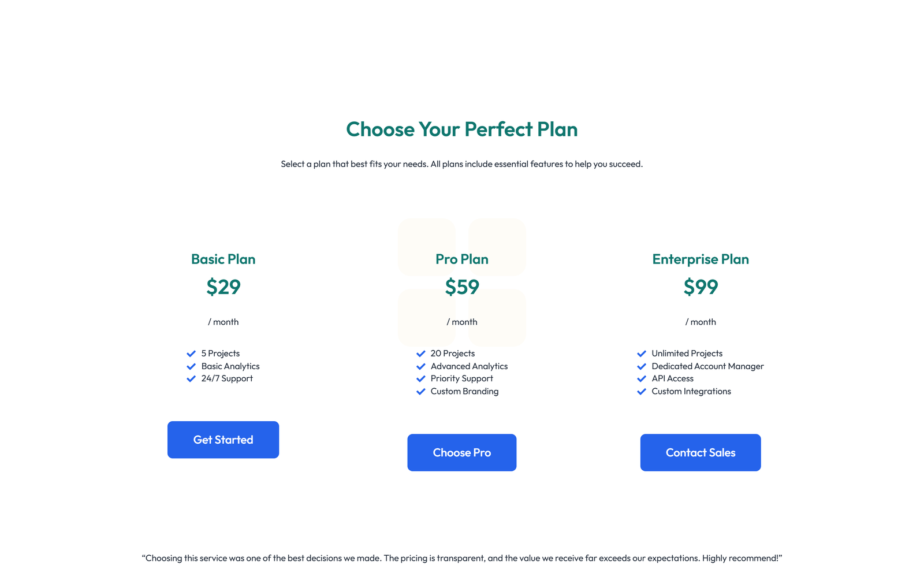Select the Pro Plan heading
This screenshot has height=565, width=924.
point(461,259)
